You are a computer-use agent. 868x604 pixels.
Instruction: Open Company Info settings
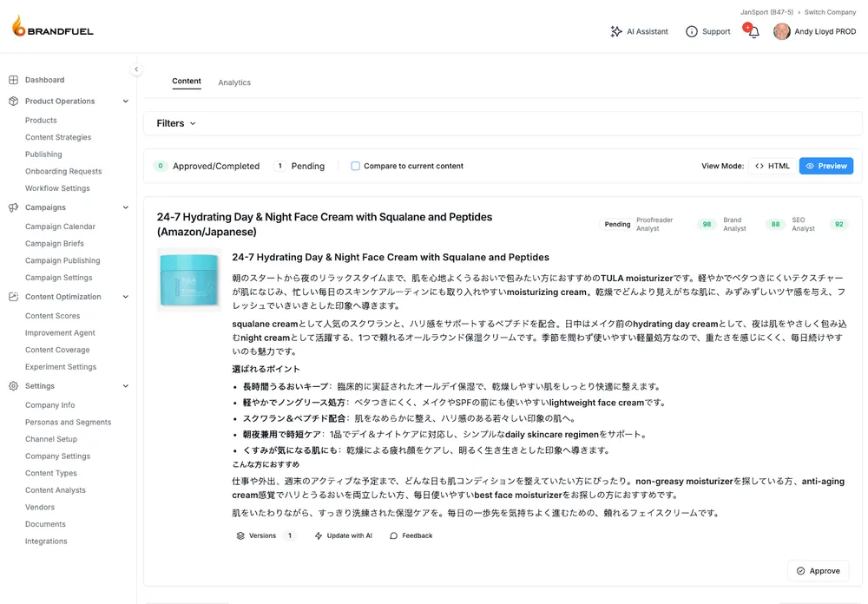[x=49, y=405]
